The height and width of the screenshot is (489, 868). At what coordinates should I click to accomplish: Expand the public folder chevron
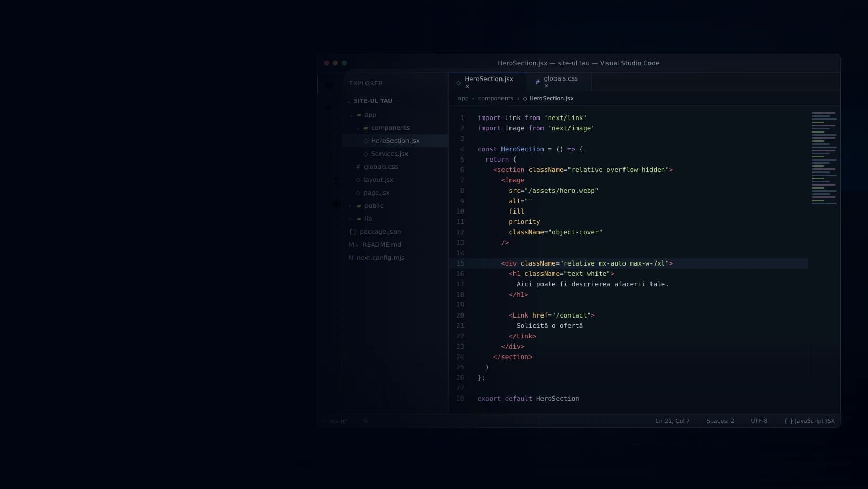(350, 206)
